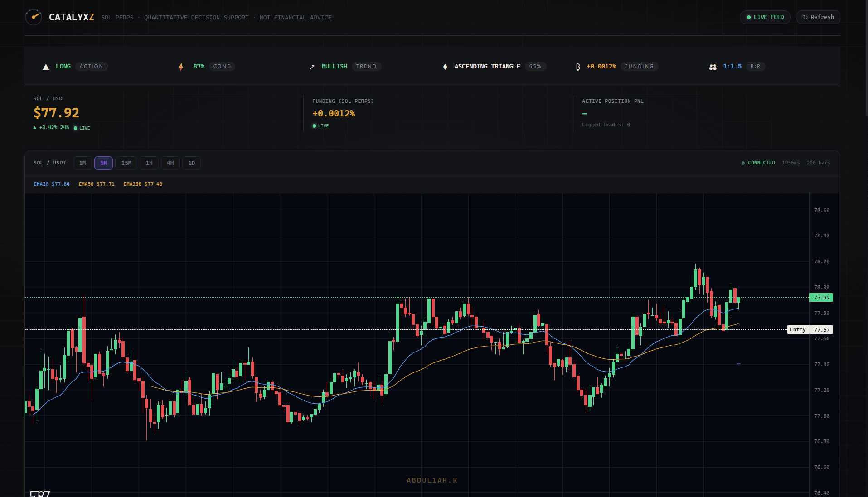Click the EMA20 $77.84 legend label

[x=52, y=184]
